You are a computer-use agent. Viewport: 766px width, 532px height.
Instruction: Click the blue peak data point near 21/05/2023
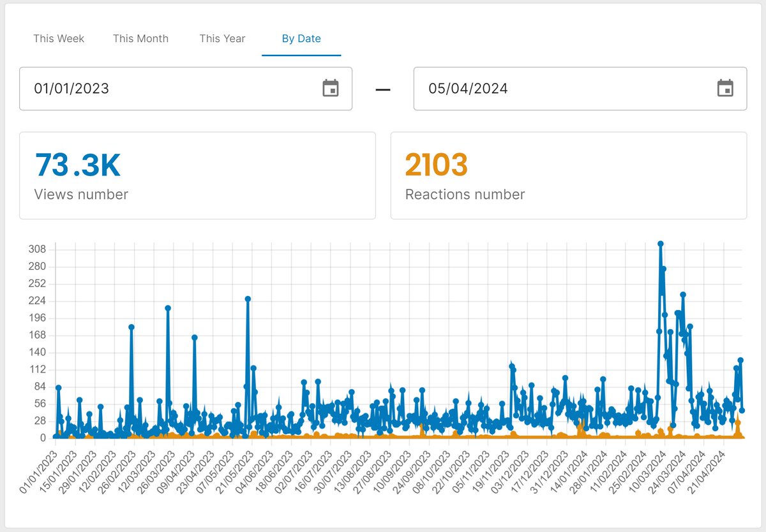(248, 299)
